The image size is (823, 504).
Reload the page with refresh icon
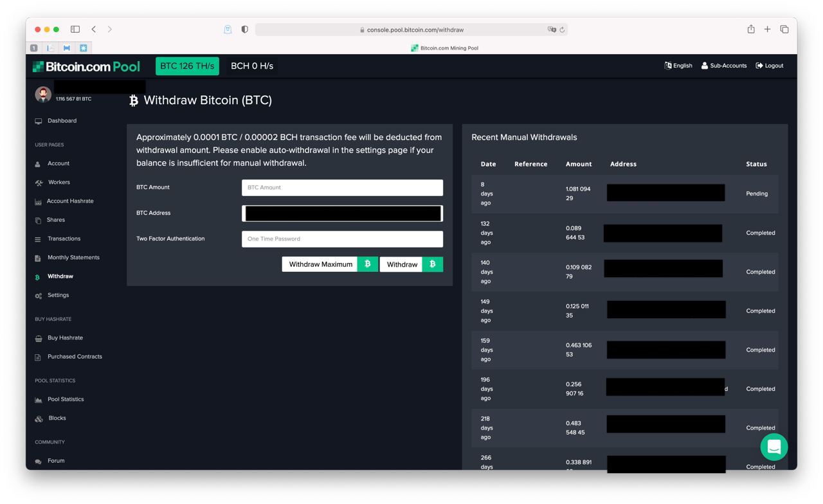point(563,30)
